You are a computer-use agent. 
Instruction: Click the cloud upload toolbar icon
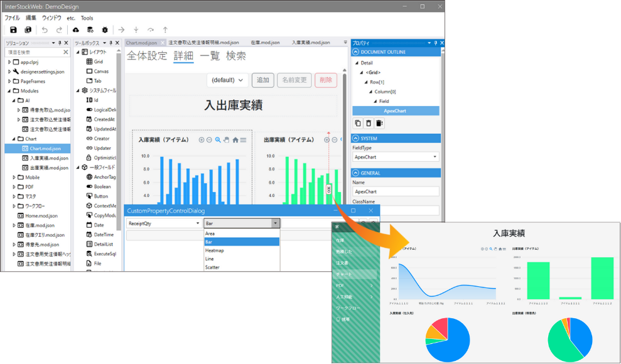pyautogui.click(x=76, y=29)
